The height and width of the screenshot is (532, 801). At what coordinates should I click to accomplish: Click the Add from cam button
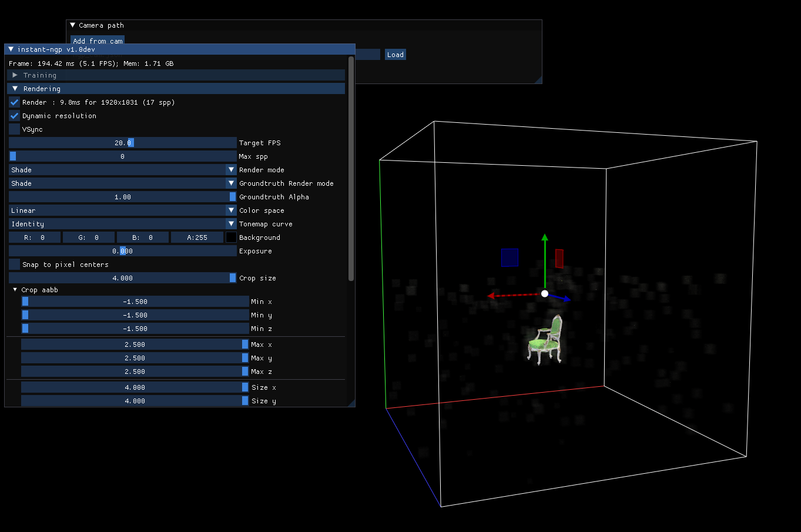(x=97, y=41)
